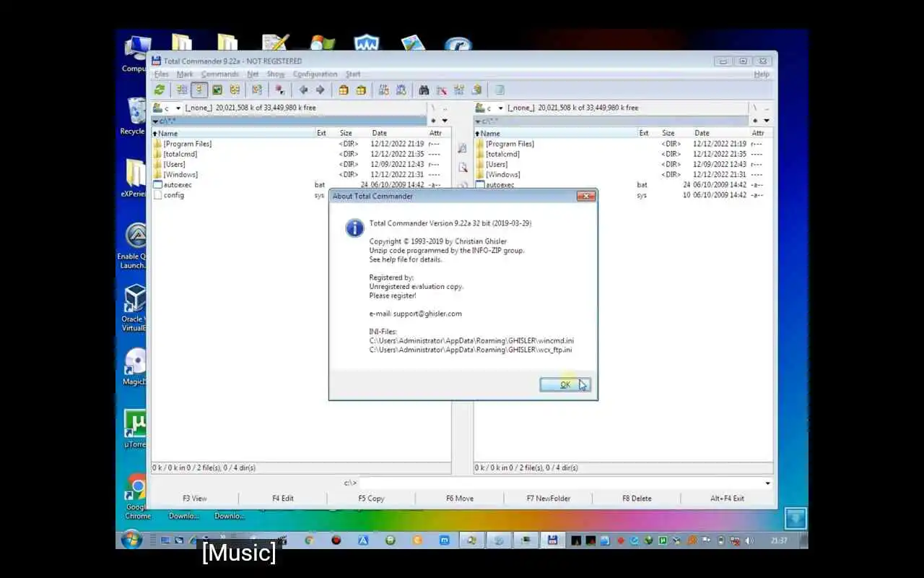
Task: Open the left panel drive dropdown
Action: [178, 108]
